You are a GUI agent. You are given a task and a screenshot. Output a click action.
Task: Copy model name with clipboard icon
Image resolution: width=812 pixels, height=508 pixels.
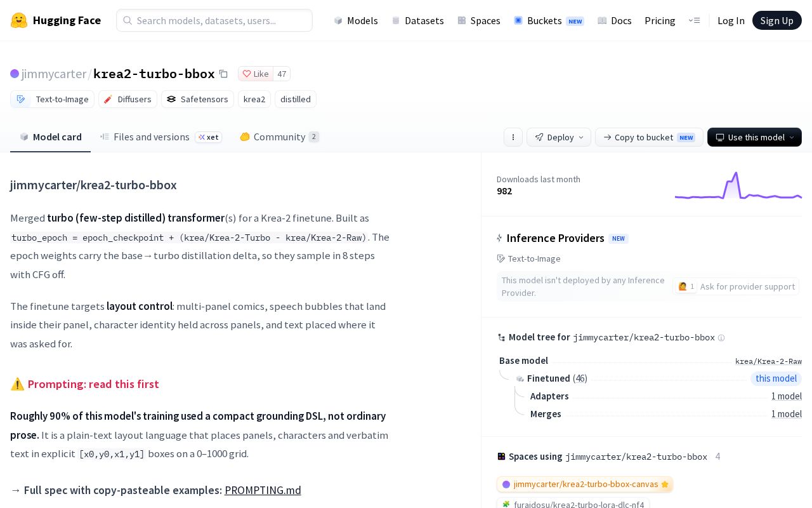(x=223, y=74)
